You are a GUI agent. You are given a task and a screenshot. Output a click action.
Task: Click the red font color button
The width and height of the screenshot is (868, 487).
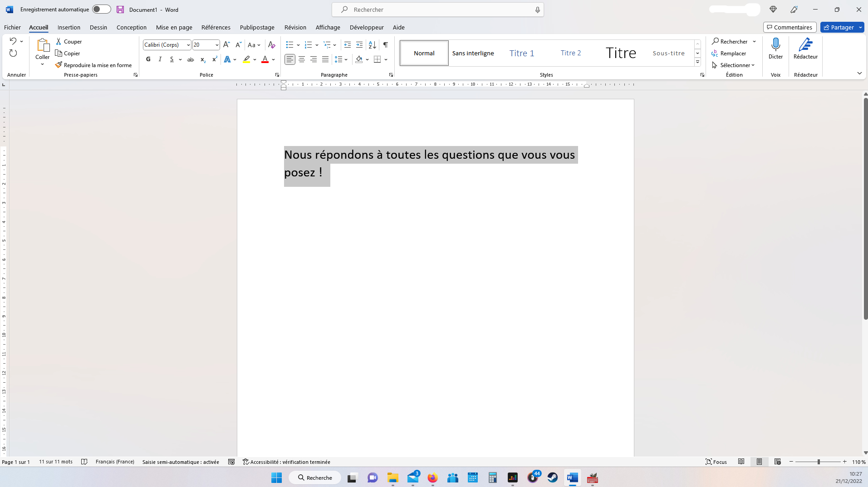[x=265, y=59]
